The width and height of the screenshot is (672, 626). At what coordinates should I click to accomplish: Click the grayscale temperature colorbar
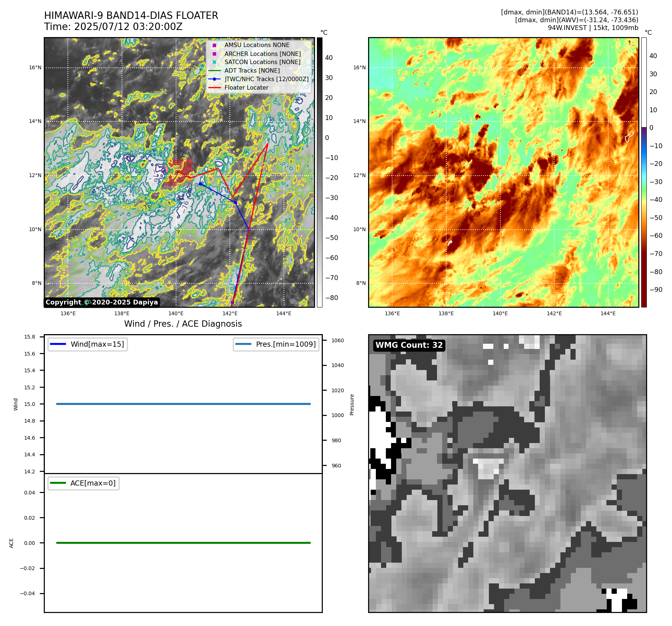(320, 172)
